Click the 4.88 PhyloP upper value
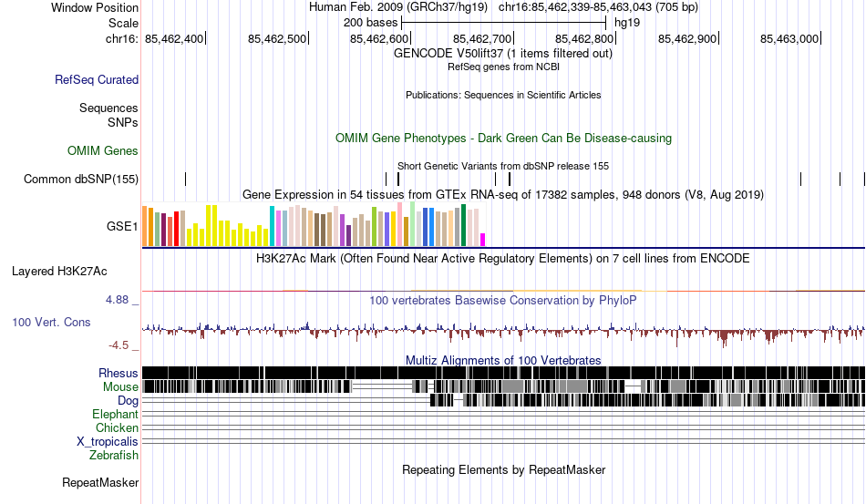This screenshot has height=504, width=866. pos(117,300)
